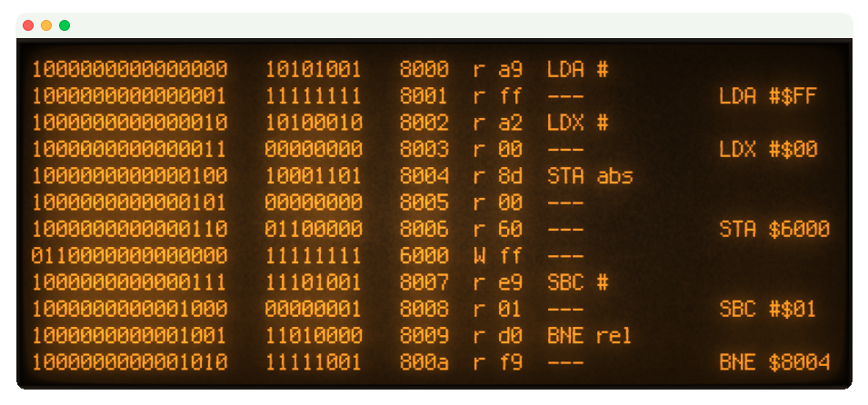Click the 'STA abs' opcode label
Screen dimensions: 868x405
[590, 176]
